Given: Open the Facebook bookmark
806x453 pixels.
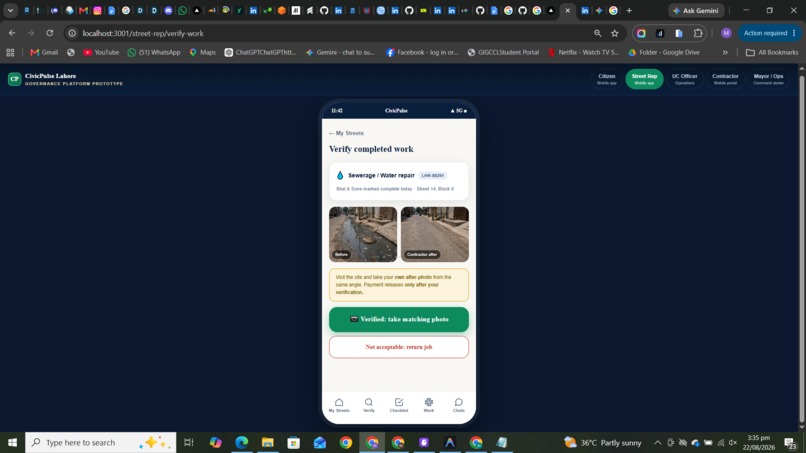Looking at the screenshot, I should [x=422, y=52].
